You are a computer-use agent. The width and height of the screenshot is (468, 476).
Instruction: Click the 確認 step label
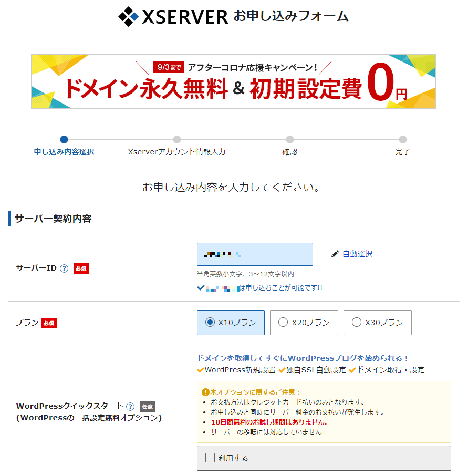tap(290, 152)
